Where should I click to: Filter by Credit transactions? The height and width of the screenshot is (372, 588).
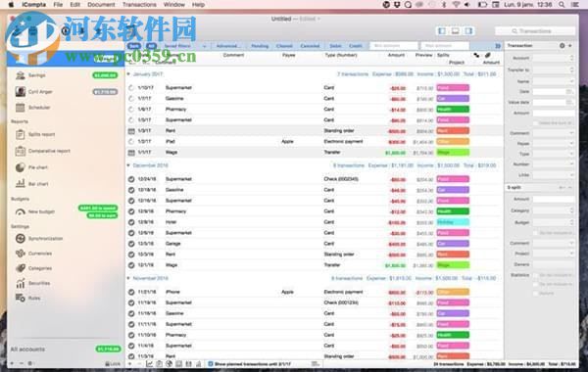(x=356, y=46)
